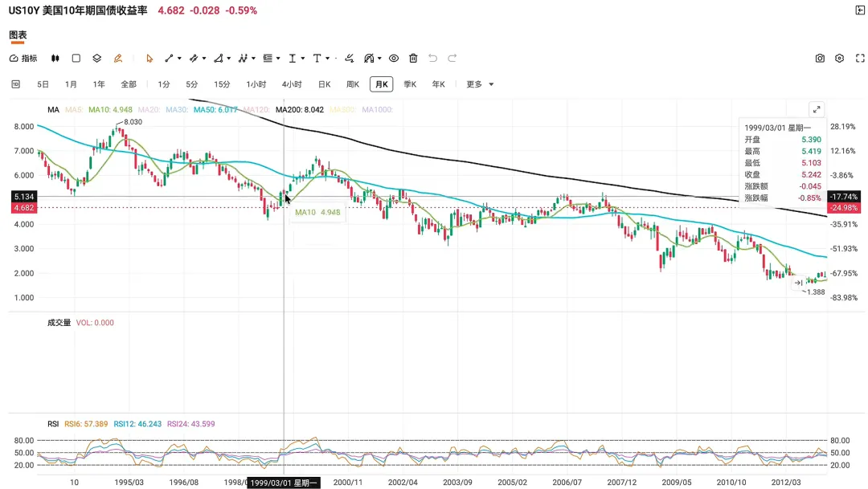868x489 pixels.
Task: Select the 1年 time range
Action: tap(99, 84)
